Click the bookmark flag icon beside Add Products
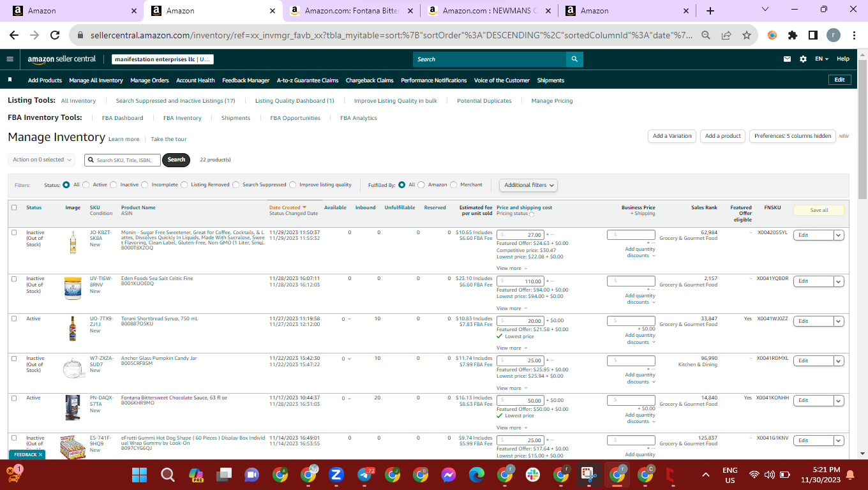This screenshot has width=868, height=490. 10,80
